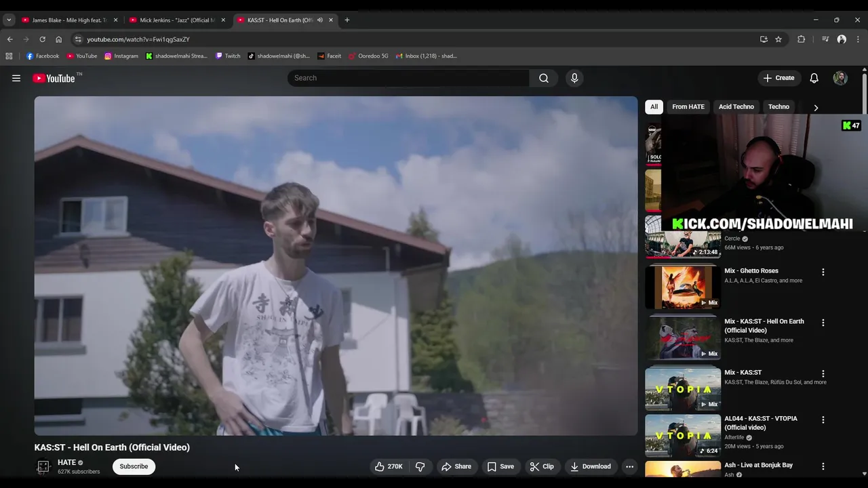
Task: Click the Create button
Action: click(x=778, y=78)
